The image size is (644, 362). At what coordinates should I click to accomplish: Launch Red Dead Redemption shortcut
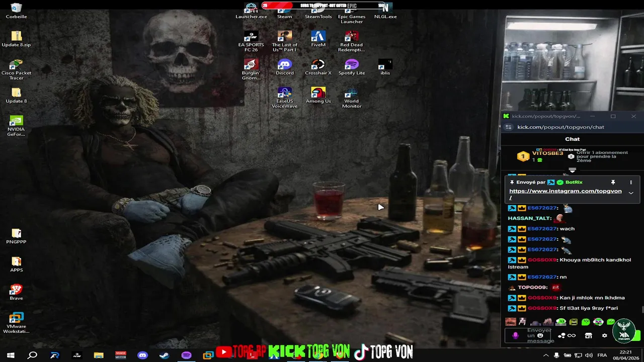pyautogui.click(x=352, y=41)
